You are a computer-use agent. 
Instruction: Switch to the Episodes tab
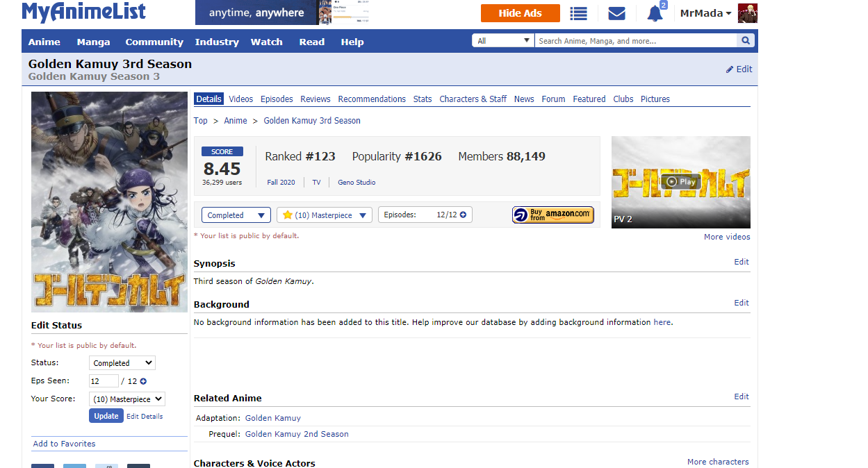pos(277,99)
